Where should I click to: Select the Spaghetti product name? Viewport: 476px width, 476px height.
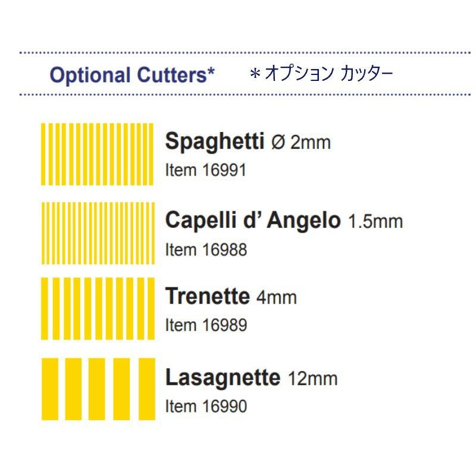pos(214,142)
